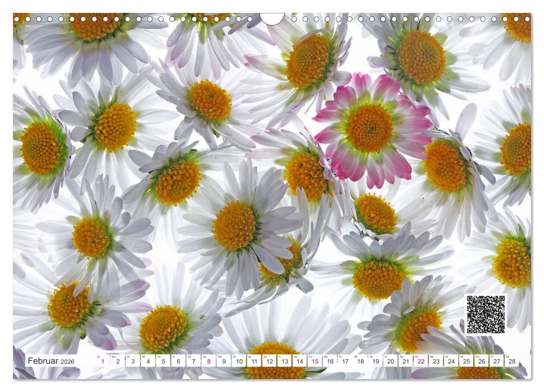Click date 27 in the calendar strip

[497, 361]
